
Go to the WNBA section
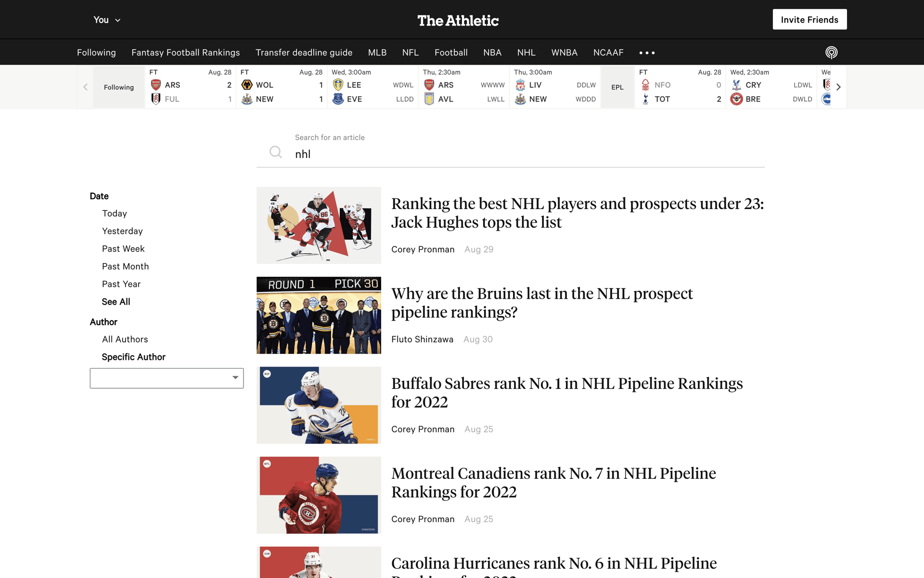pyautogui.click(x=565, y=53)
